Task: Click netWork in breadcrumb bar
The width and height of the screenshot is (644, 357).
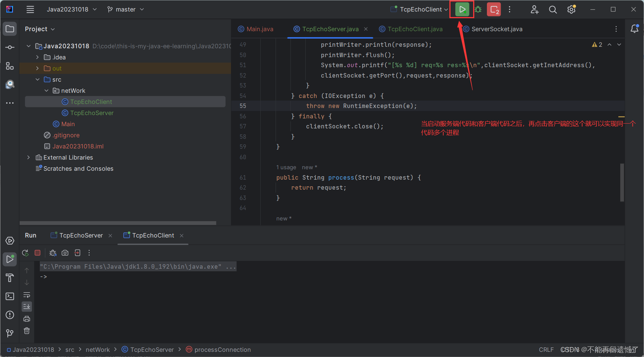Action: (98, 350)
